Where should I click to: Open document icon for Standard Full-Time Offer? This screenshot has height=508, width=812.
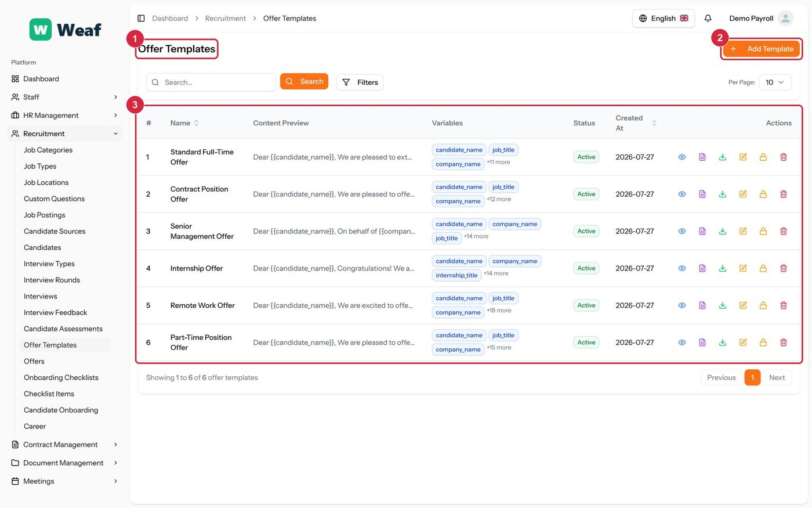(702, 157)
